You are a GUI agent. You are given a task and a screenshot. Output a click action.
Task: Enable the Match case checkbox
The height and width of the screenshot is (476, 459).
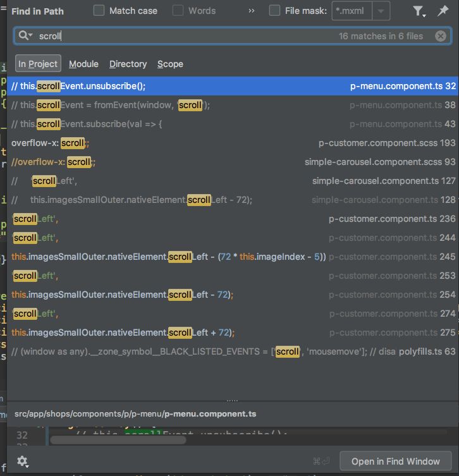(99, 11)
